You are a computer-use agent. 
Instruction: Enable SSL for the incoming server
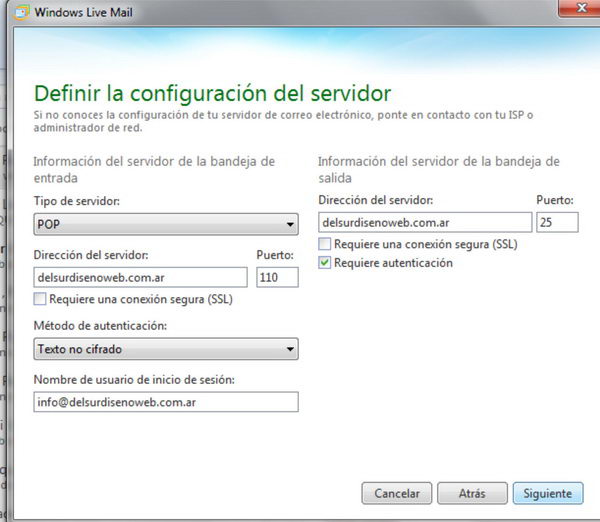40,299
